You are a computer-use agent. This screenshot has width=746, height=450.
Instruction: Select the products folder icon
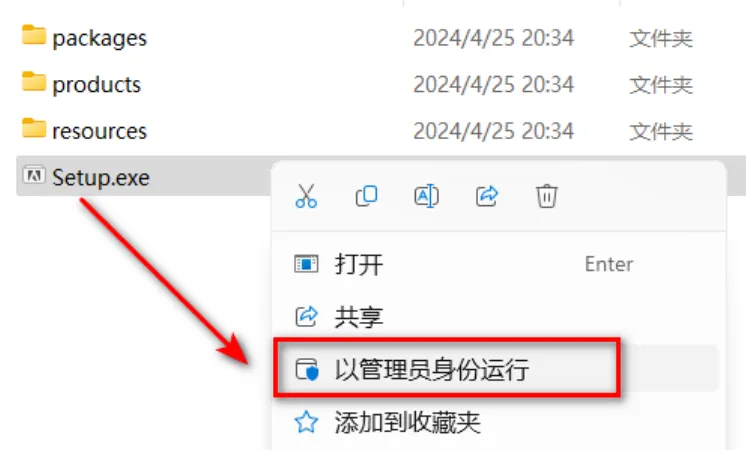[x=34, y=82]
